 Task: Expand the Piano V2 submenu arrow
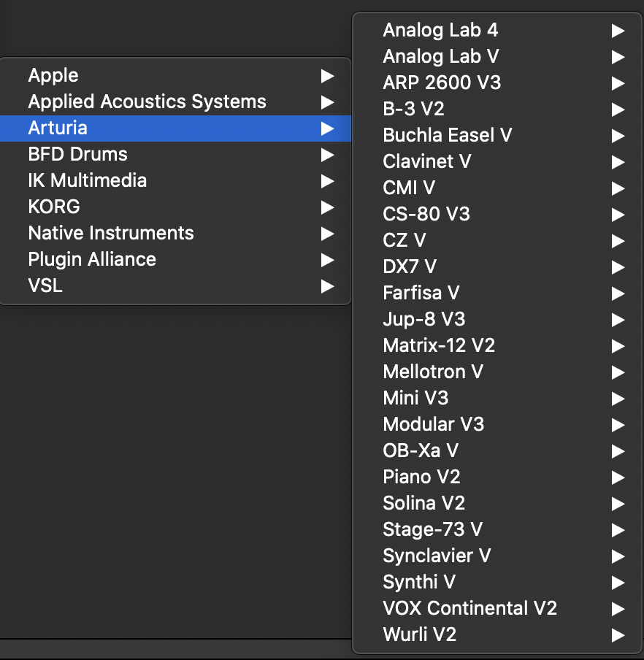[x=618, y=477]
